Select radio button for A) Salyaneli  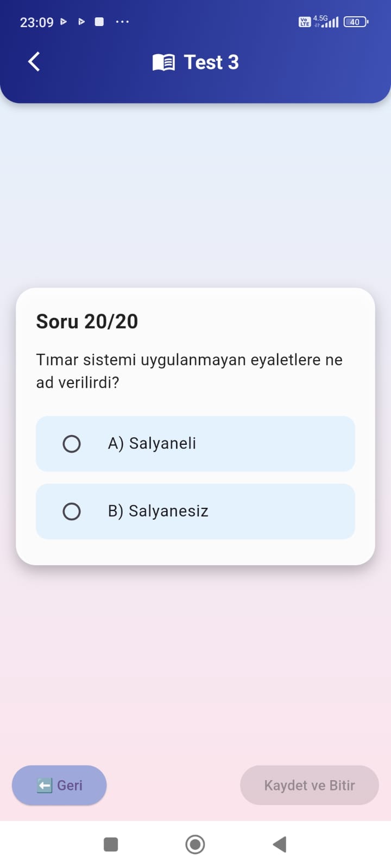click(x=72, y=444)
